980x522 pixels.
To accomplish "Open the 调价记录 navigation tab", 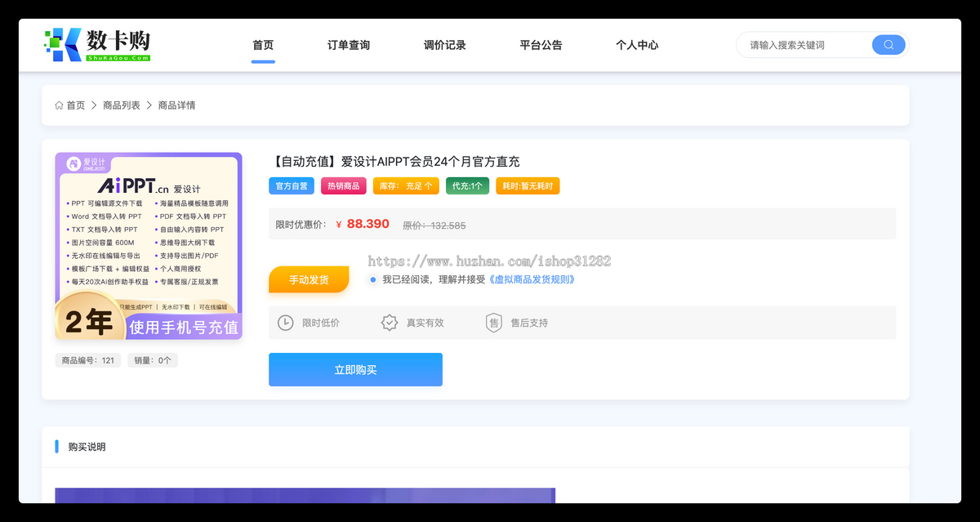I will pos(445,45).
